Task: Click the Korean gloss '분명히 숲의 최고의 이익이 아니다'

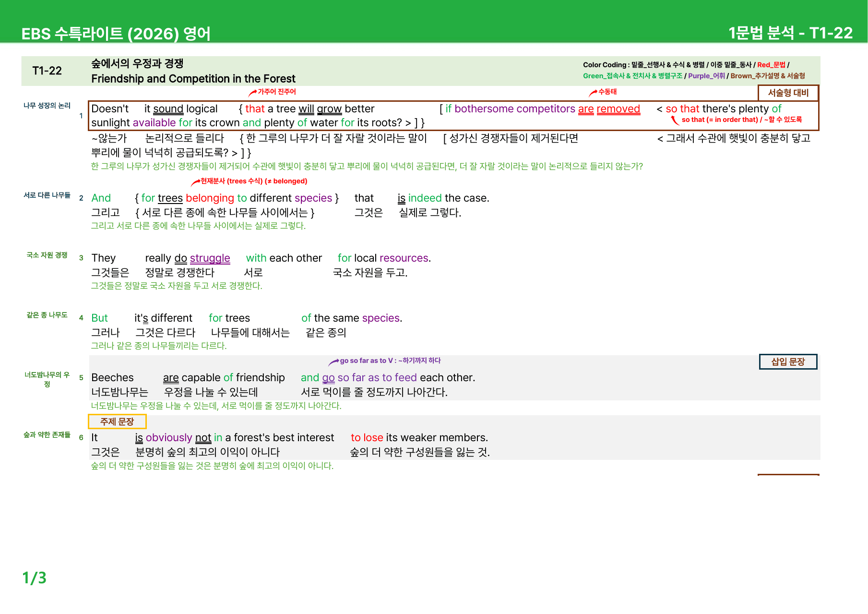Action: (x=208, y=452)
